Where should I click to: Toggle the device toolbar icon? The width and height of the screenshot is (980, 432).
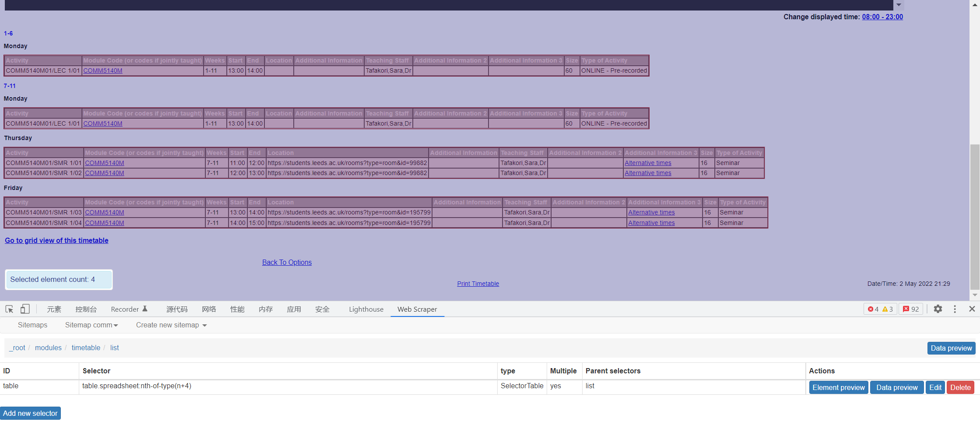click(25, 309)
